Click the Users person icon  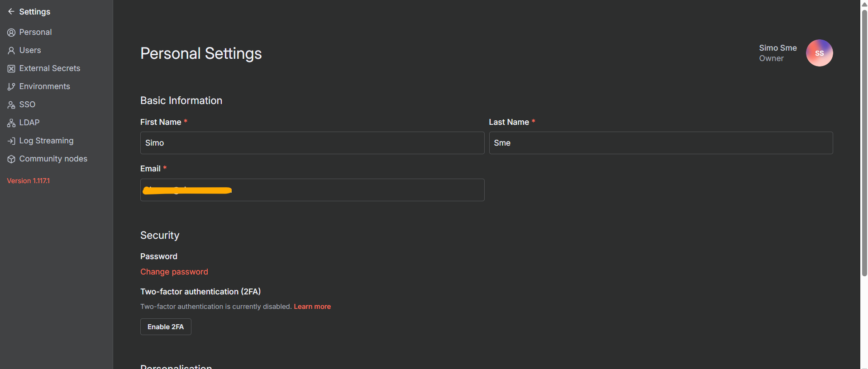pyautogui.click(x=11, y=51)
